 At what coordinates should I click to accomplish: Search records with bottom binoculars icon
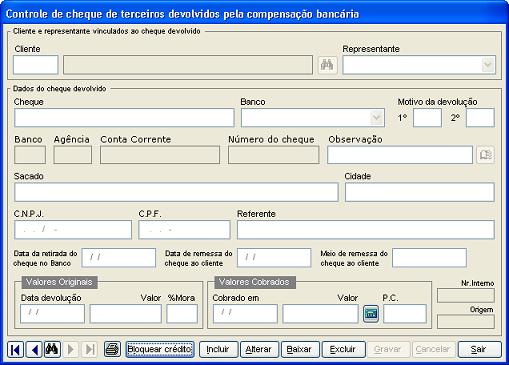52,349
